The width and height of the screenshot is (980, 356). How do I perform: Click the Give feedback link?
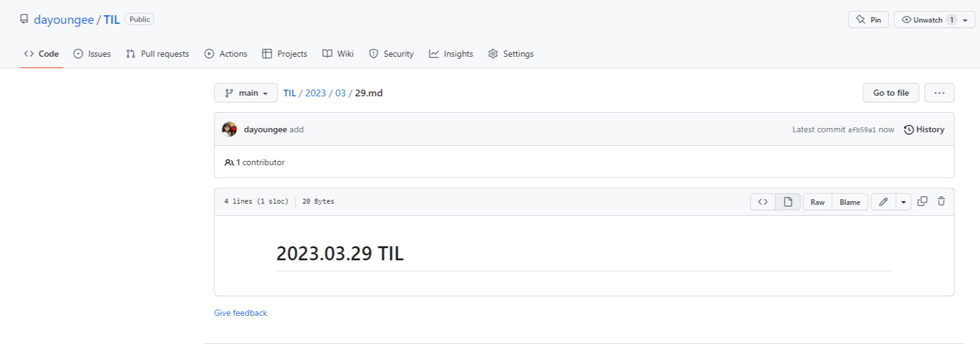click(241, 313)
